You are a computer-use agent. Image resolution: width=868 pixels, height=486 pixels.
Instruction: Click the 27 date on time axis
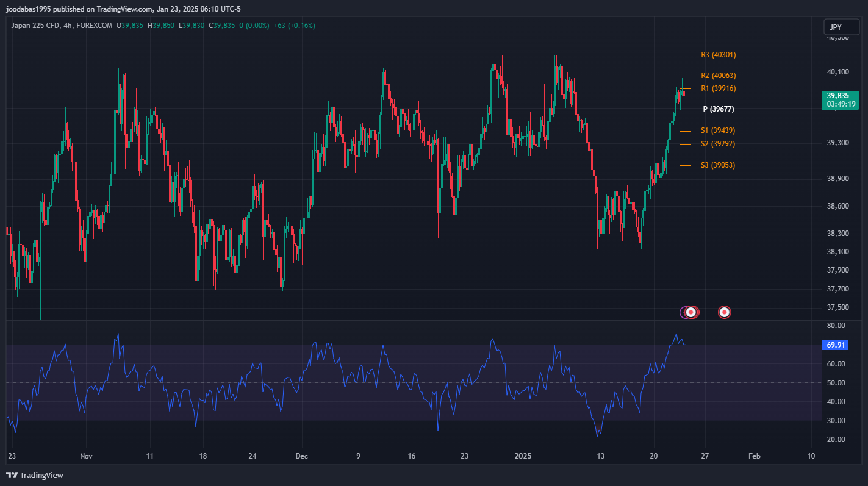point(705,456)
